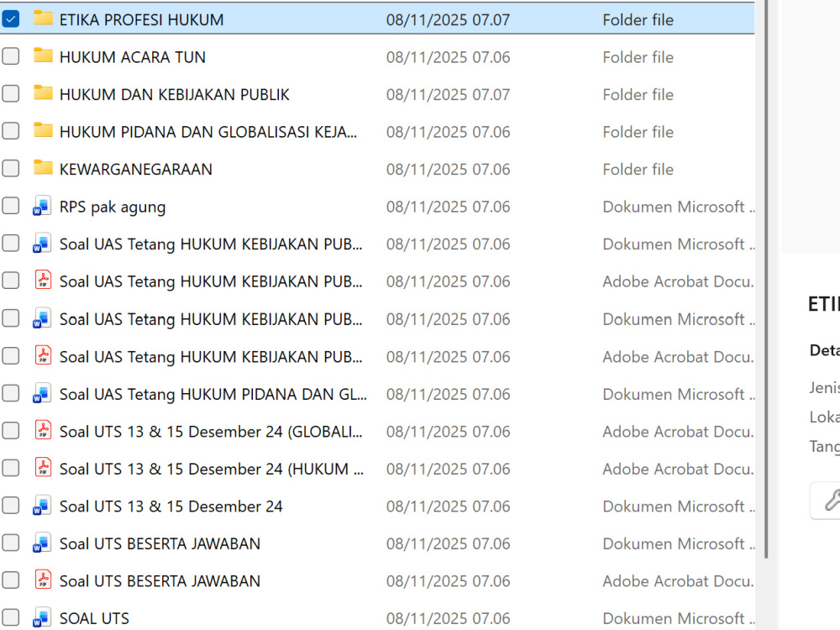Screen dimensions: 840x630
Task: Tick the HUKUM ACARA TUN checkbox
Action: point(11,56)
